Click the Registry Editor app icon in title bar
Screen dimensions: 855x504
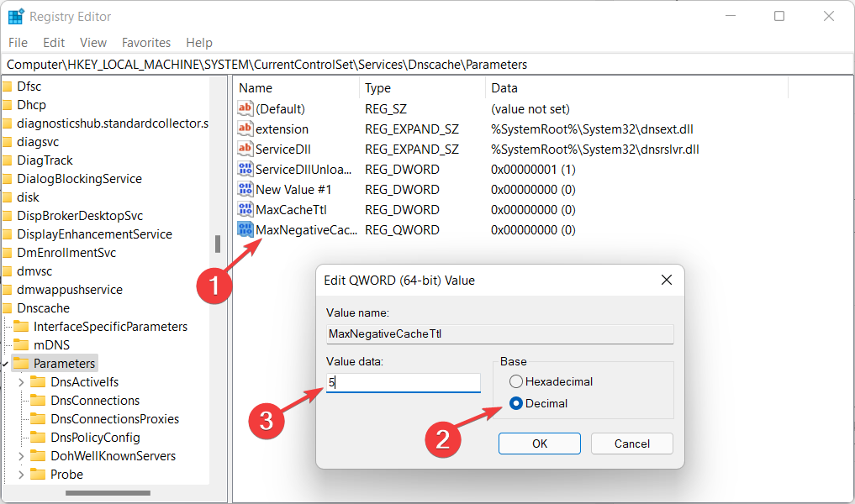16,16
